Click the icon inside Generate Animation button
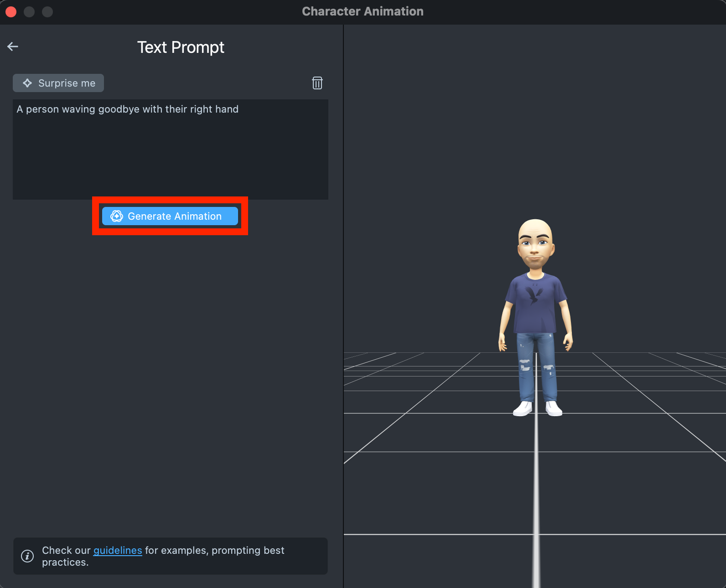The height and width of the screenshot is (588, 726). pos(117,216)
